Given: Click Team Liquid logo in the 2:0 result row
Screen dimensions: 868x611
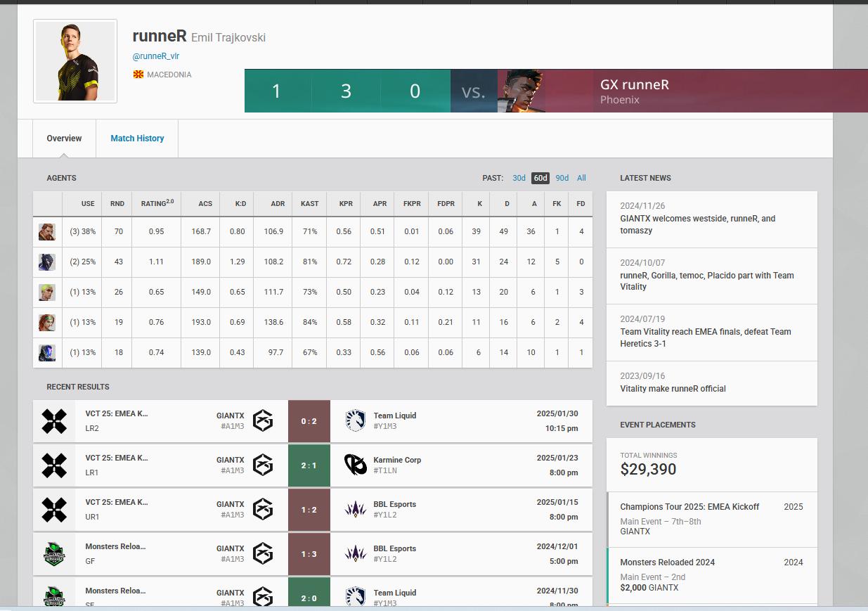Looking at the screenshot, I should [x=356, y=597].
